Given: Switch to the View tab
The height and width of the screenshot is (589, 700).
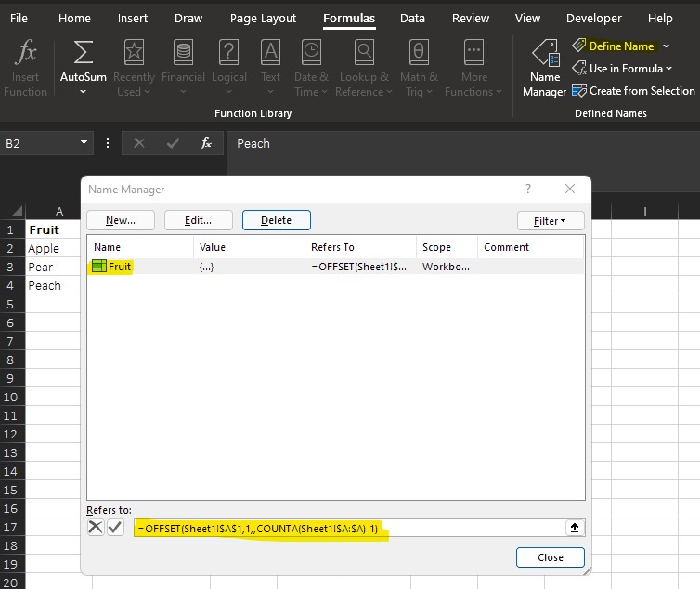Looking at the screenshot, I should (527, 19).
